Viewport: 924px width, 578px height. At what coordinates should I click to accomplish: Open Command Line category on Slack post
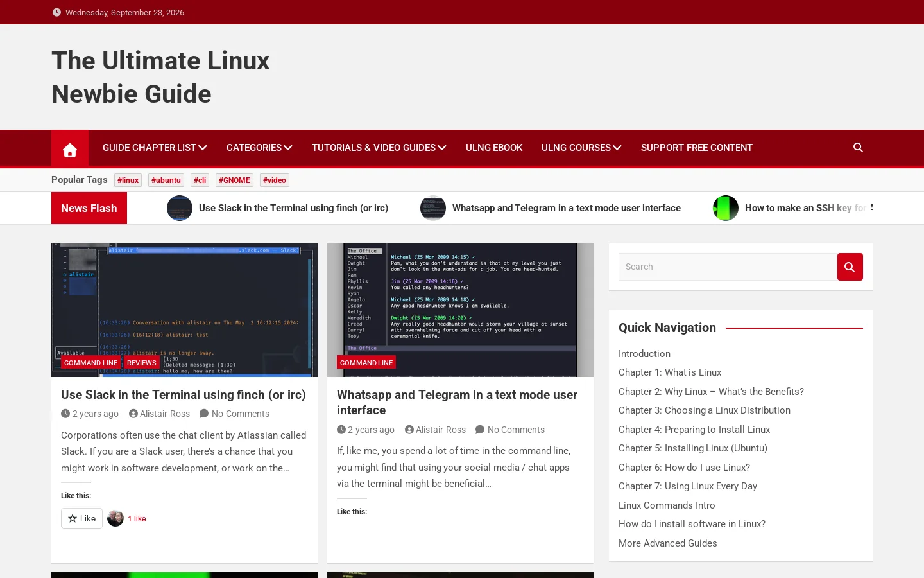pyautogui.click(x=90, y=363)
